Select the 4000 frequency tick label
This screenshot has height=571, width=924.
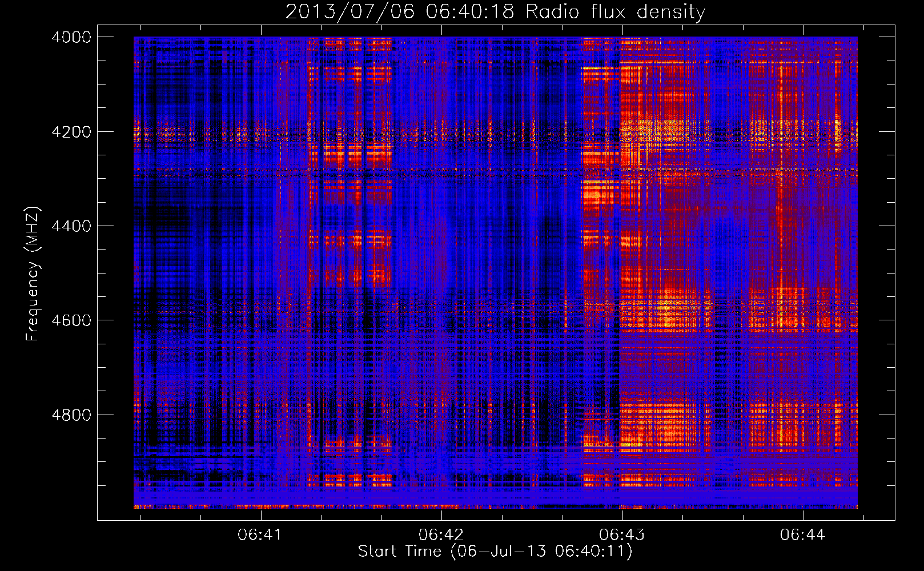[71, 37]
